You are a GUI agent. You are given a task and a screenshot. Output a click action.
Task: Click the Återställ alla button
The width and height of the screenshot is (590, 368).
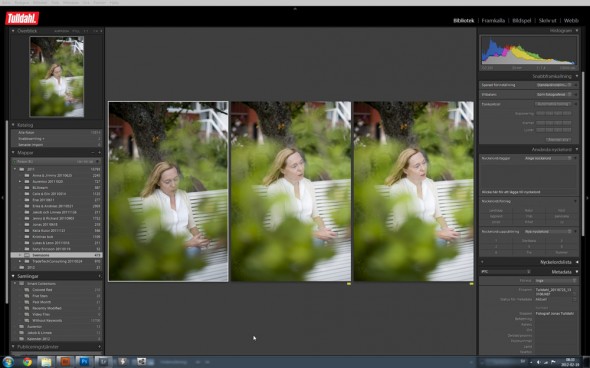(558, 140)
